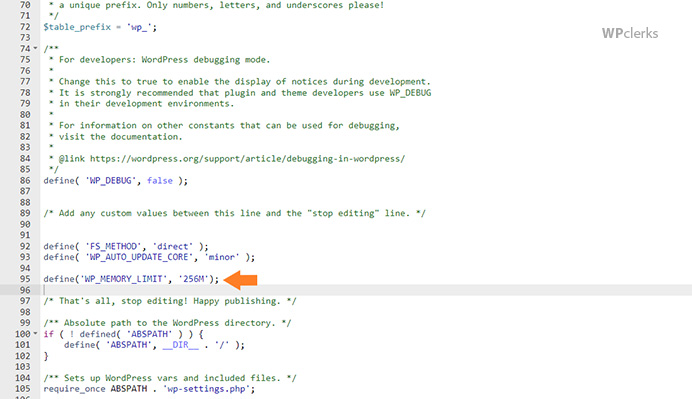Click line number 72 in gutter
Screen dimensions: 692x399
(25, 27)
